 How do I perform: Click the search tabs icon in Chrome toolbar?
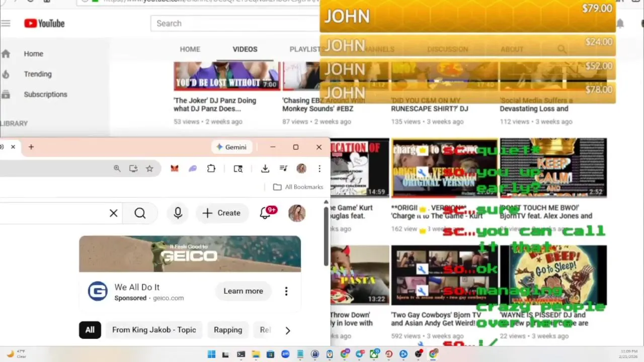click(x=238, y=169)
